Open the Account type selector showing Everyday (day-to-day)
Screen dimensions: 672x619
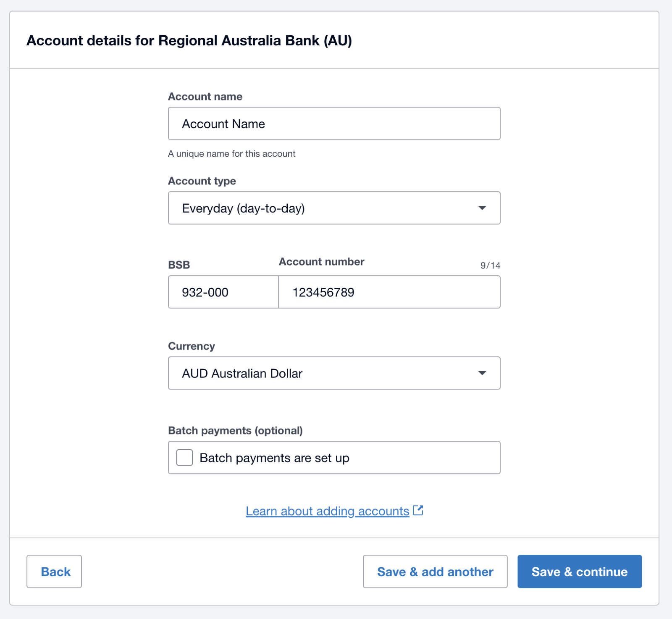[334, 208]
